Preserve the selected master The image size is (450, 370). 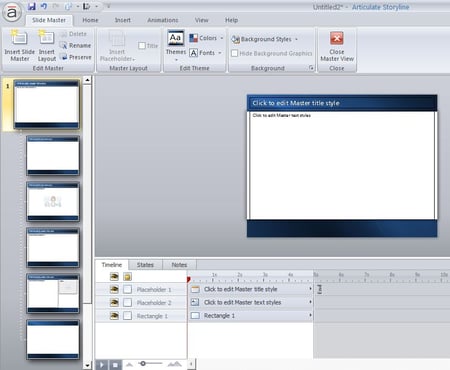tap(76, 57)
